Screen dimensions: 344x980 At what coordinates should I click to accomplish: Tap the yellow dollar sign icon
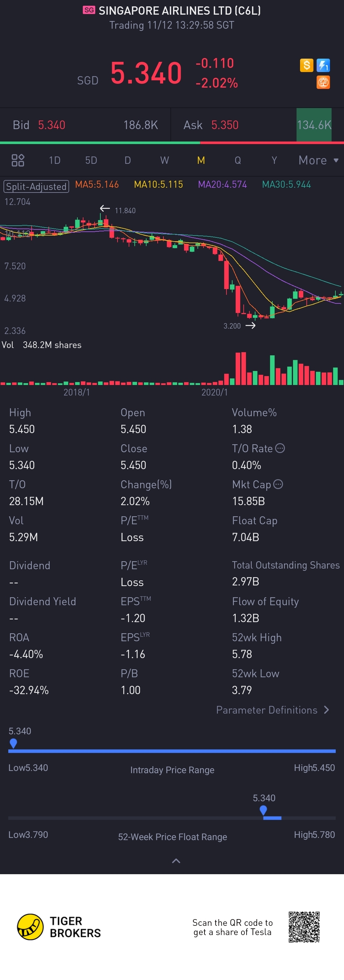tap(306, 65)
